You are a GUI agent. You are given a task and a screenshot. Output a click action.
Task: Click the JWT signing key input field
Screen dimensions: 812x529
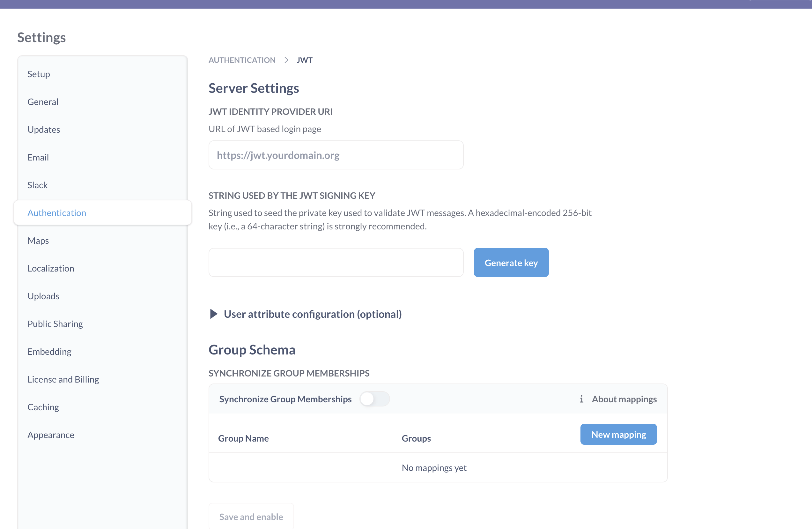point(336,263)
